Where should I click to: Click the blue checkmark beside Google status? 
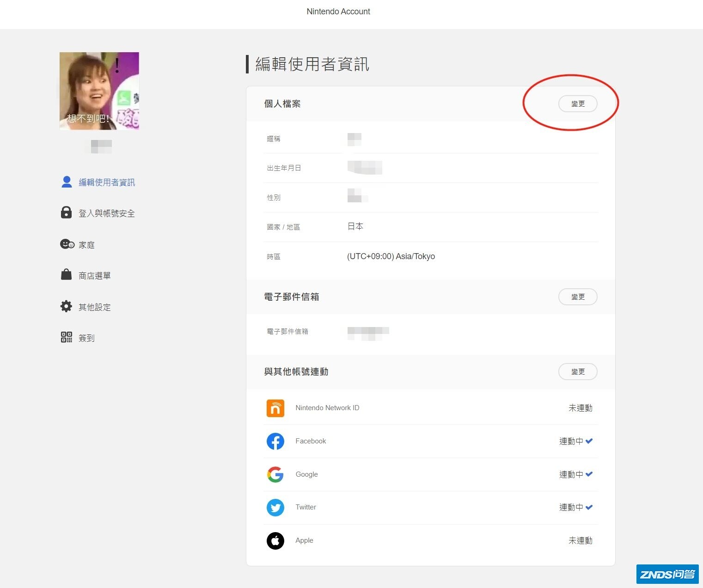pyautogui.click(x=589, y=474)
